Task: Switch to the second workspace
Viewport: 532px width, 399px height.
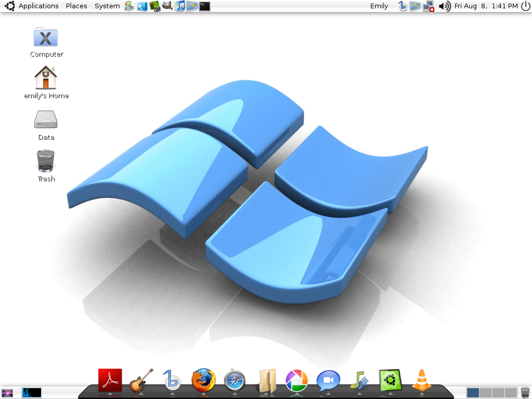Action: tap(485, 393)
